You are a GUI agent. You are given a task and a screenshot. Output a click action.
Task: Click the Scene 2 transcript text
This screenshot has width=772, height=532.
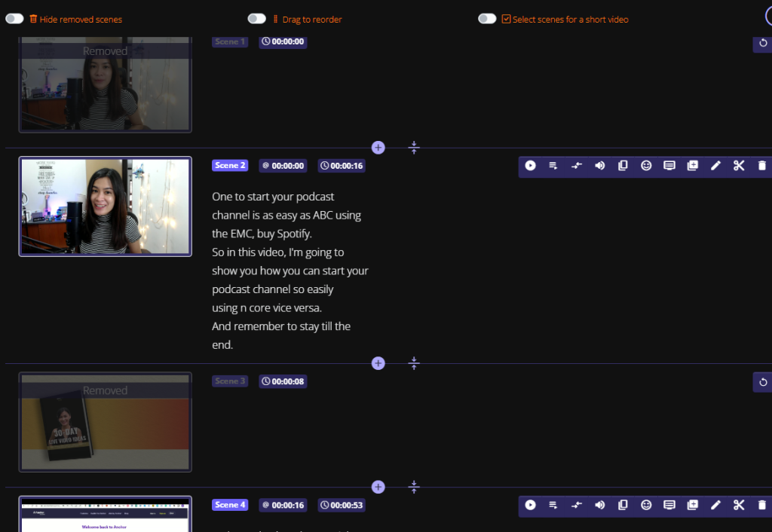click(x=290, y=271)
